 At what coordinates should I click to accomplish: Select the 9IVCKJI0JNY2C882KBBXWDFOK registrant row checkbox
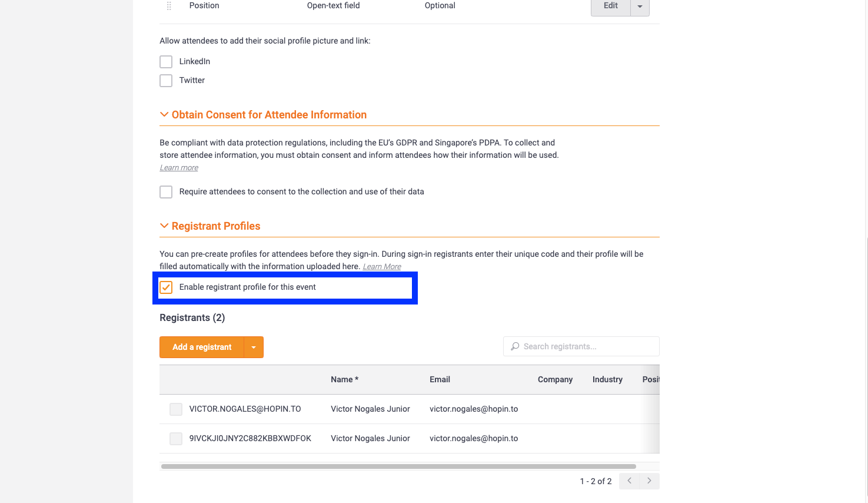click(x=176, y=439)
